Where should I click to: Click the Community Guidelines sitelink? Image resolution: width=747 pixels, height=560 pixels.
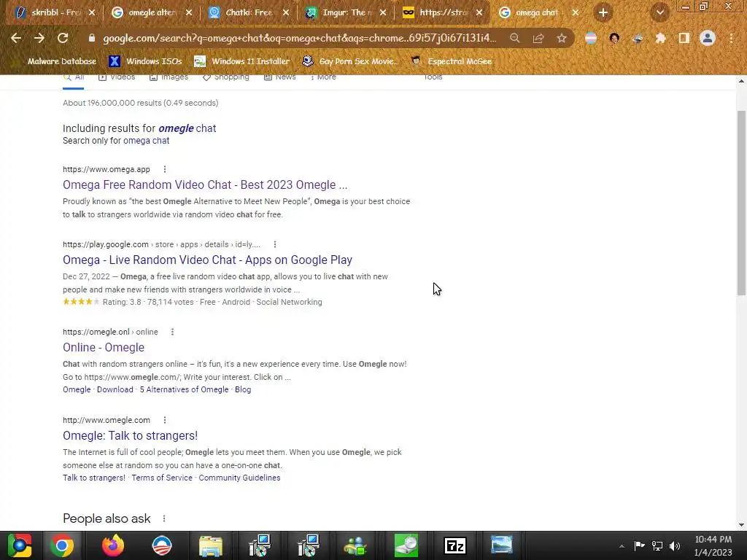point(239,478)
